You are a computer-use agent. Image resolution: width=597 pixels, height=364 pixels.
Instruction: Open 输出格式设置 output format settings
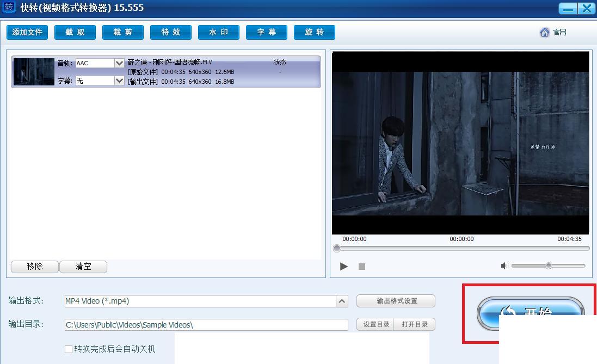(x=396, y=301)
